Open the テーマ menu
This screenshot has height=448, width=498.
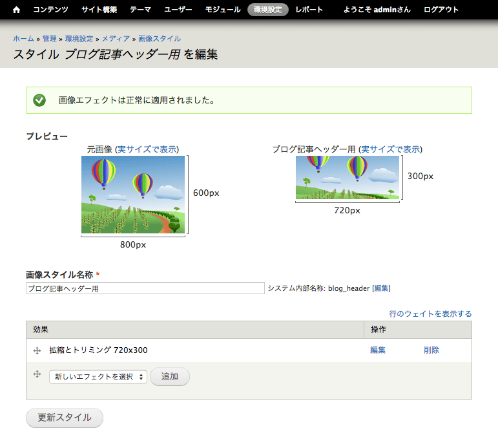[140, 10]
